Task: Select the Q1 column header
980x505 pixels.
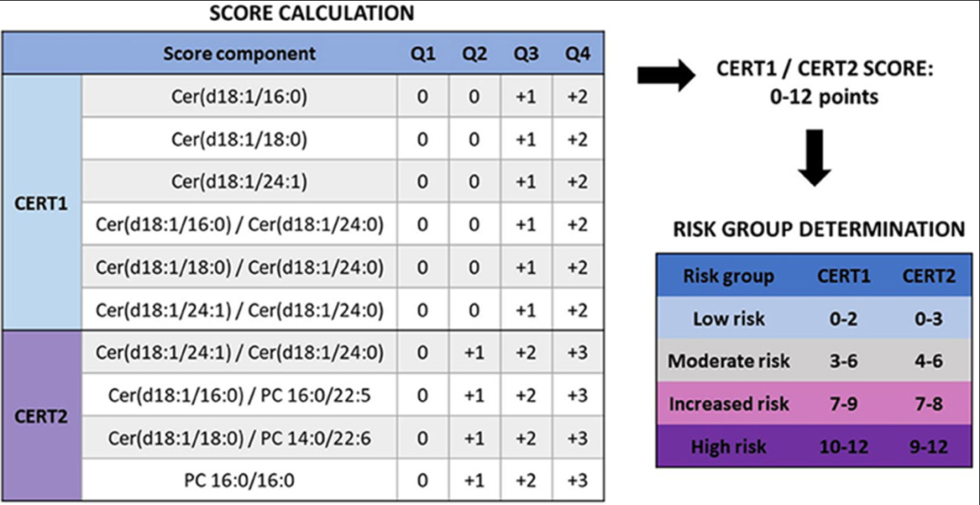Action: (423, 53)
